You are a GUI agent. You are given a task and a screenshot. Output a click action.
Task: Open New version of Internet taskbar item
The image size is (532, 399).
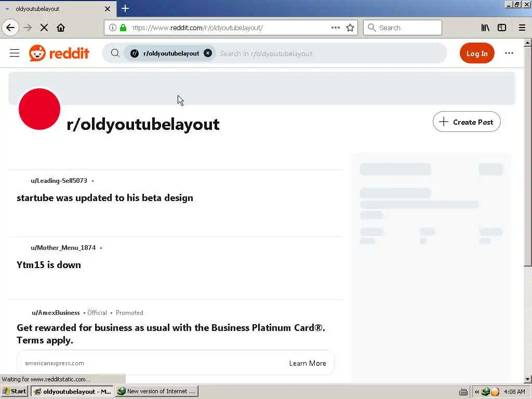(x=156, y=391)
